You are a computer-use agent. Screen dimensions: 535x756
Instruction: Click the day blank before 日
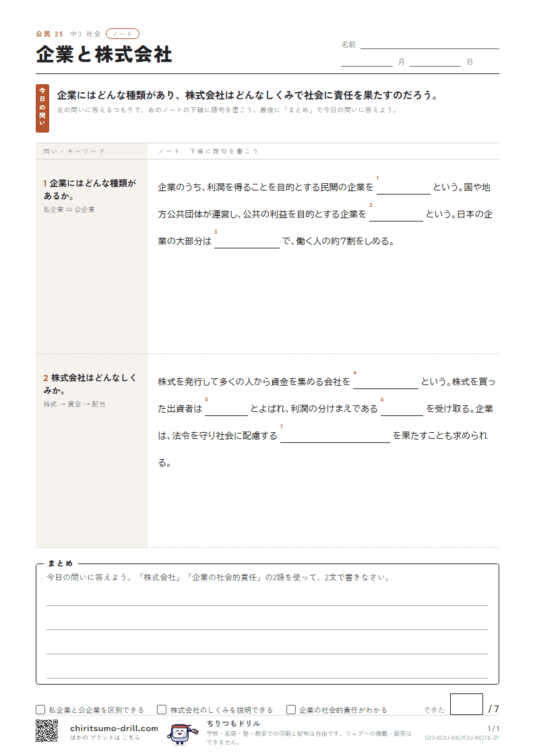pos(435,62)
